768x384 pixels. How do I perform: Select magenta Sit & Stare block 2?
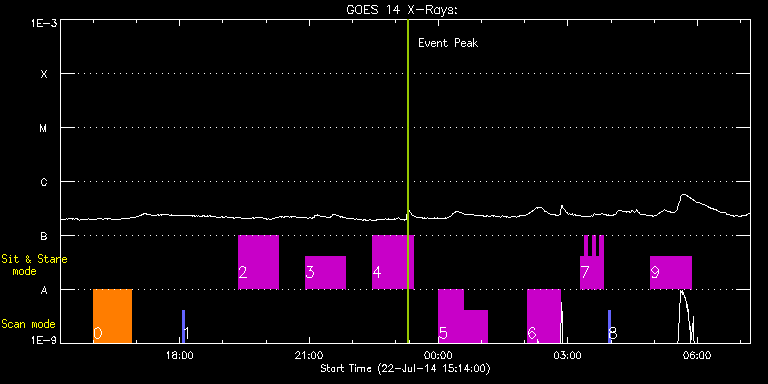pos(258,262)
